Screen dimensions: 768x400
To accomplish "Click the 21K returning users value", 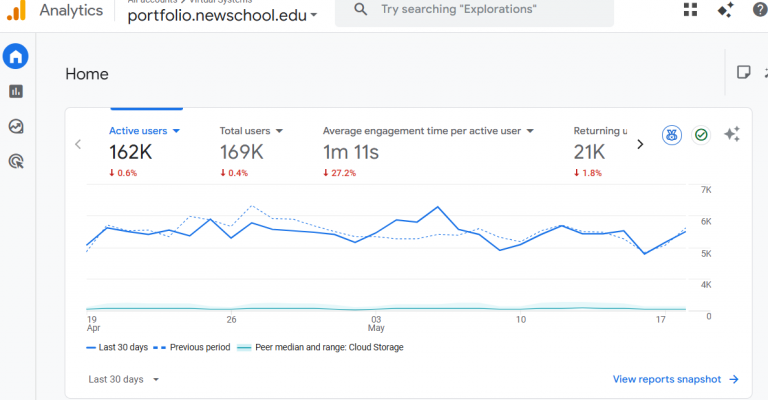I will (589, 152).
